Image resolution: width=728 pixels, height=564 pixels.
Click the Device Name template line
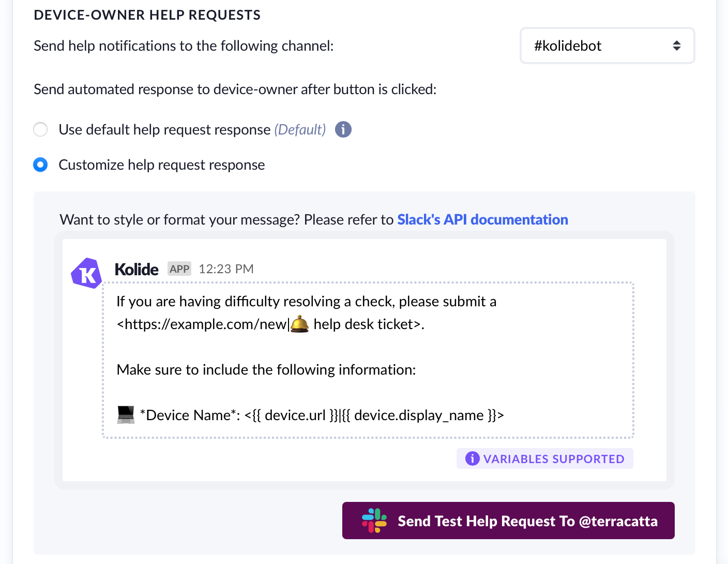click(321, 415)
